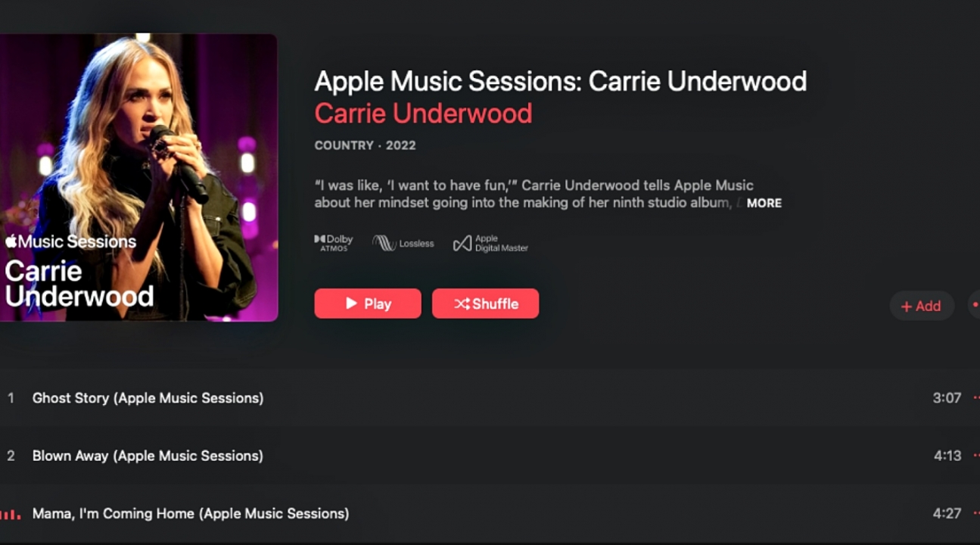Screen dimensions: 980x545
Task: Click the Lossless audio badge icon
Action: (x=403, y=243)
